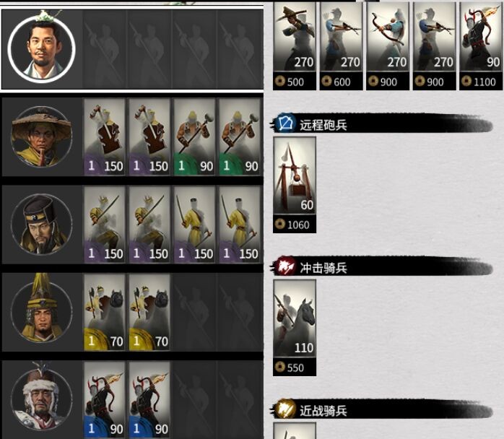Recruit the trebuchet unit costing 1060
Screen dimensions: 504x439
pyautogui.click(x=295, y=185)
